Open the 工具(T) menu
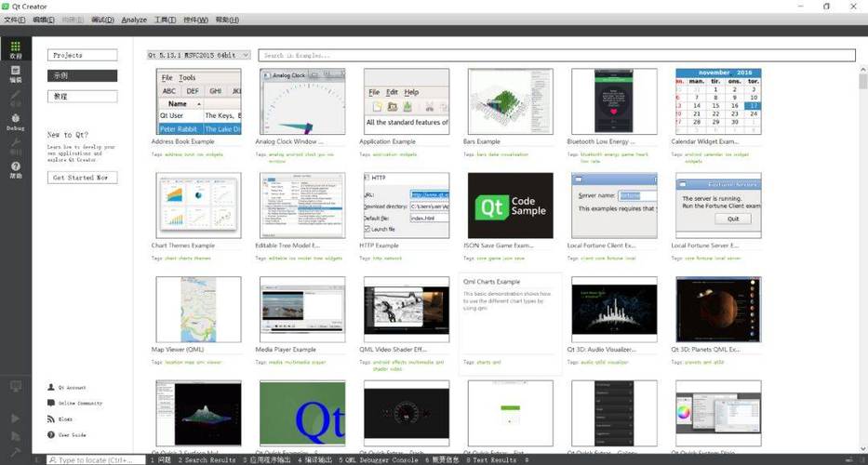Image resolution: width=868 pixels, height=465 pixels. [x=165, y=20]
